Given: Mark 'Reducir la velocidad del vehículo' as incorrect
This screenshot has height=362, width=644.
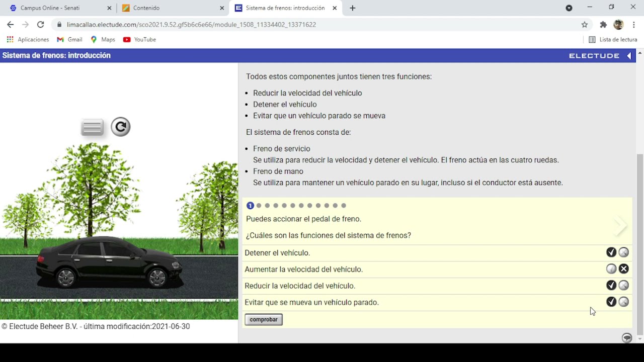Looking at the screenshot, I should click(x=624, y=286).
